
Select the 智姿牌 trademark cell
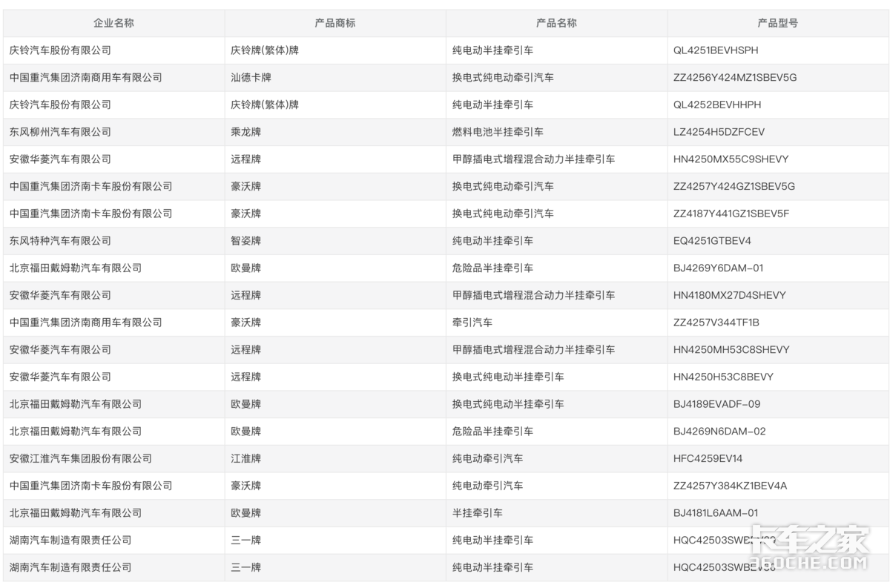(245, 241)
